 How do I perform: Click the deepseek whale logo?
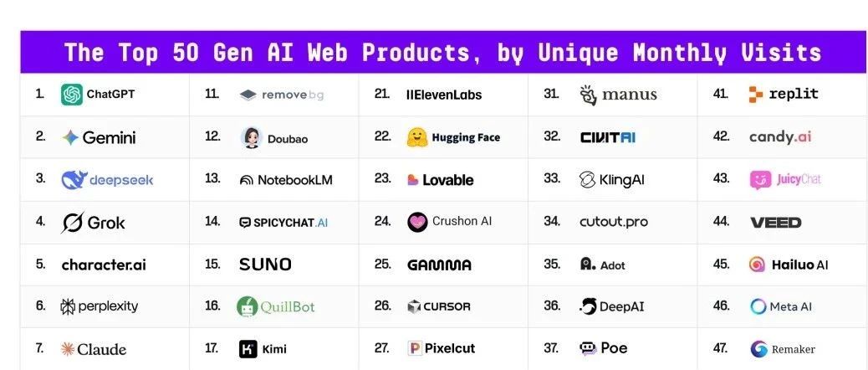(x=74, y=180)
